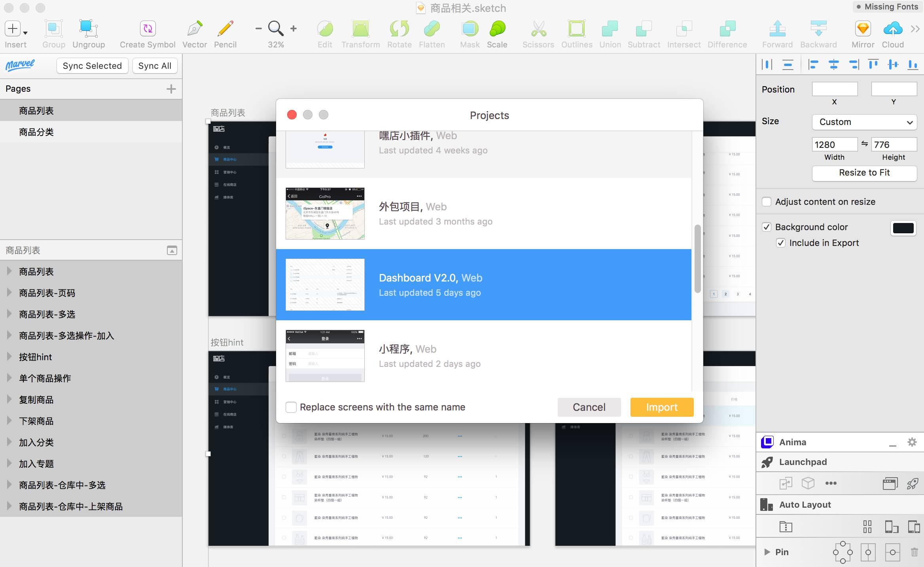Click the Create Symbol icon

click(x=148, y=29)
